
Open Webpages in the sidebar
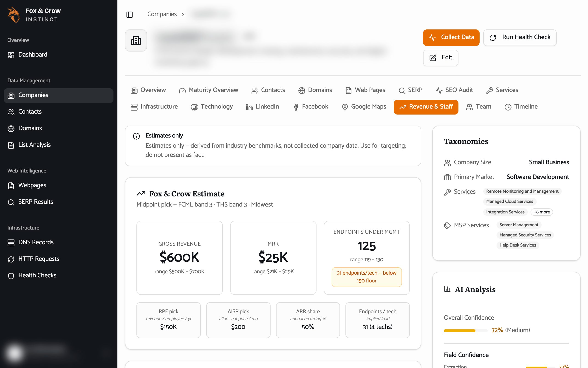coord(59,185)
